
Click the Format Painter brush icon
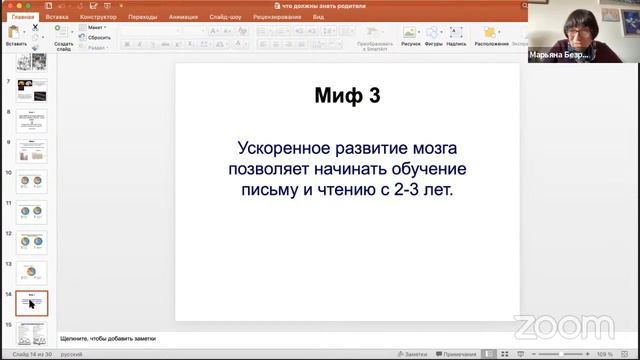tap(35, 47)
